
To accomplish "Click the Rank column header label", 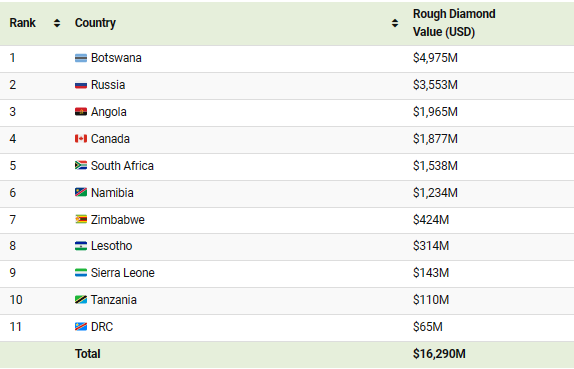I will click(23, 23).
